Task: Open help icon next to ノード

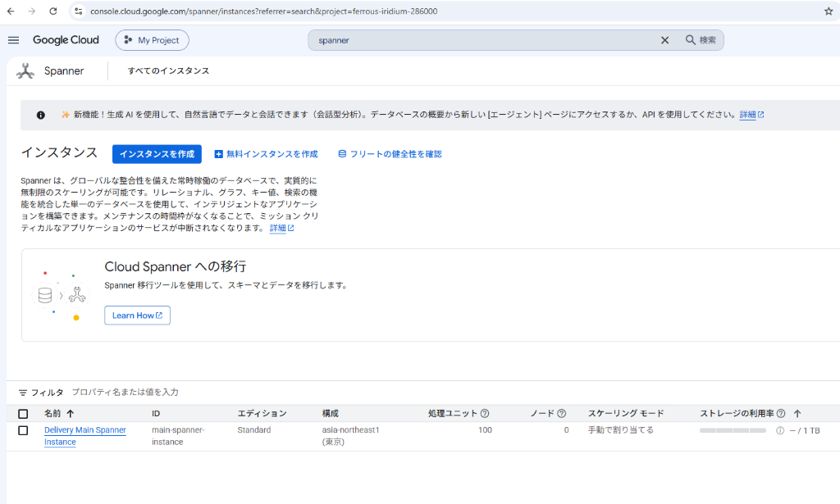Action: coord(561,414)
